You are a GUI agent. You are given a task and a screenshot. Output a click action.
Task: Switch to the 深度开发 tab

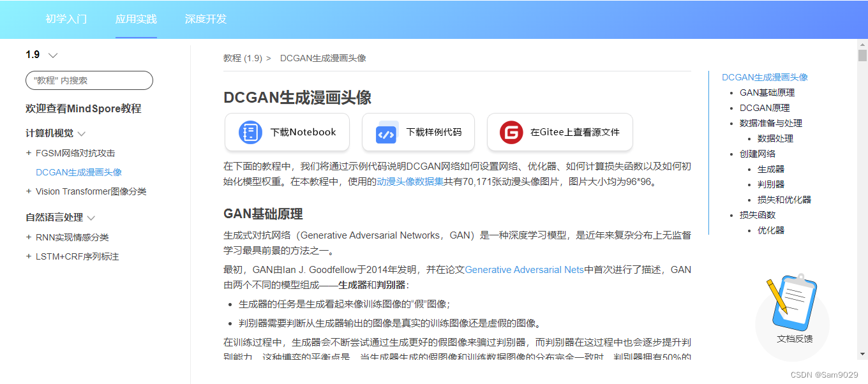pyautogui.click(x=205, y=20)
